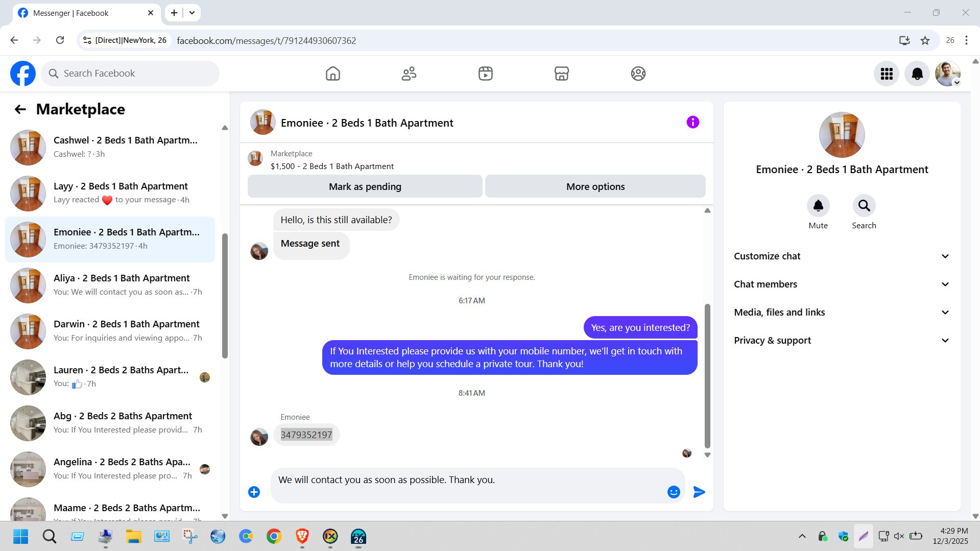The image size is (980, 551).
Task: Open the $1,500 - 2 Beds 1 Bath Apartment listing link
Action: (x=332, y=166)
